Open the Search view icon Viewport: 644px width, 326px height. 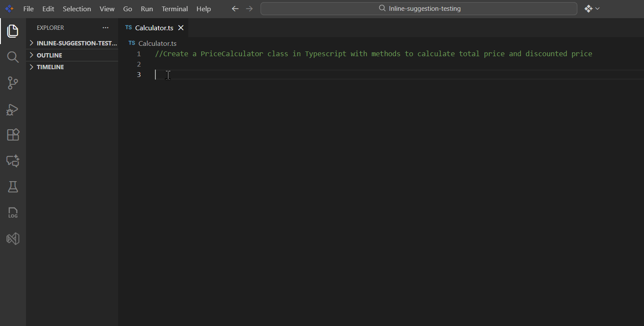coord(13,57)
